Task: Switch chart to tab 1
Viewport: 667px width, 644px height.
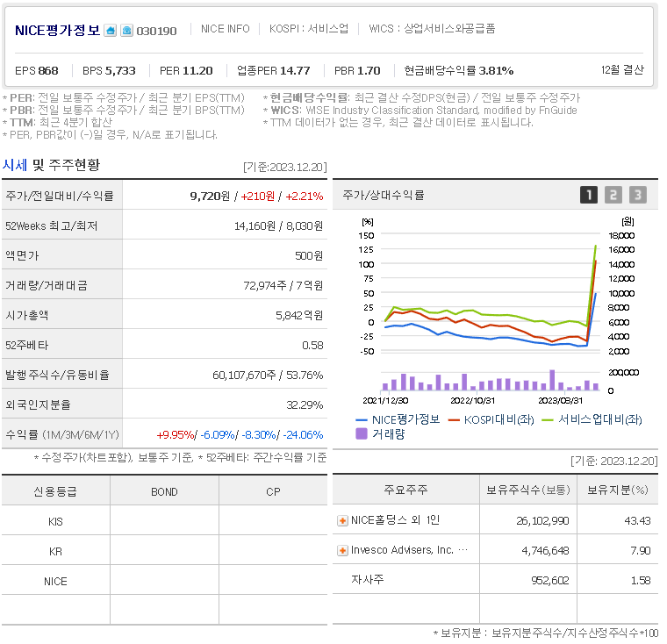Action: [x=589, y=195]
